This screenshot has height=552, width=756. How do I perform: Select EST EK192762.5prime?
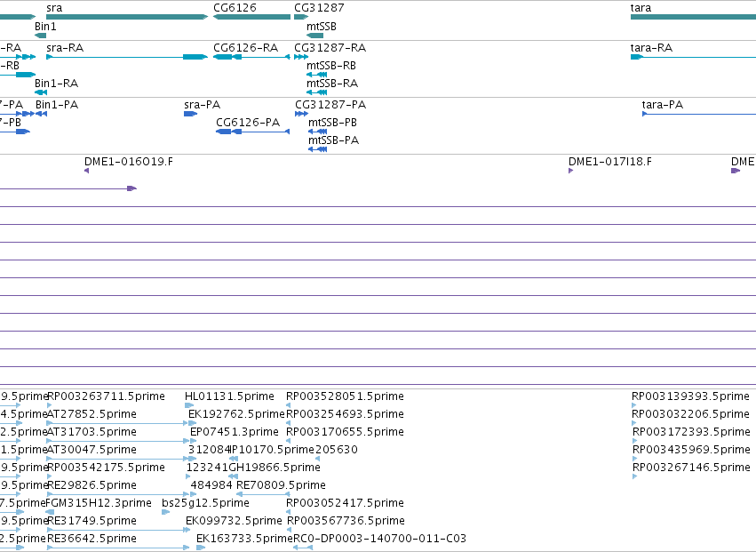coord(236,414)
